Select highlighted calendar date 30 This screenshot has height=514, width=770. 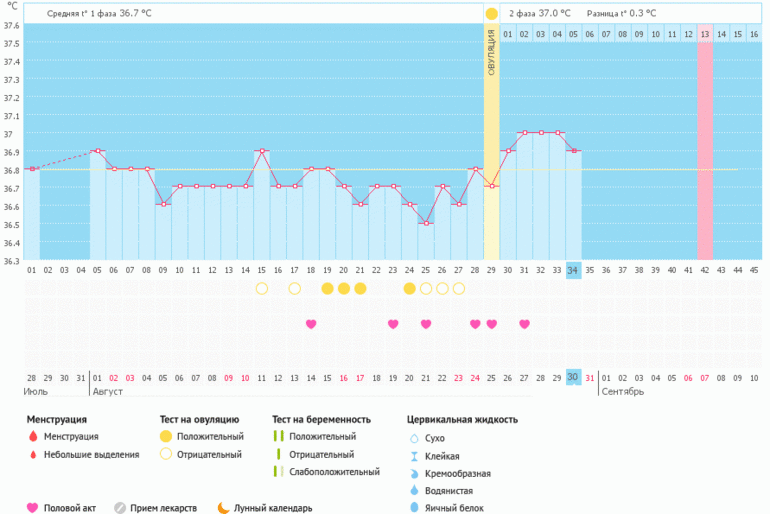click(x=572, y=377)
